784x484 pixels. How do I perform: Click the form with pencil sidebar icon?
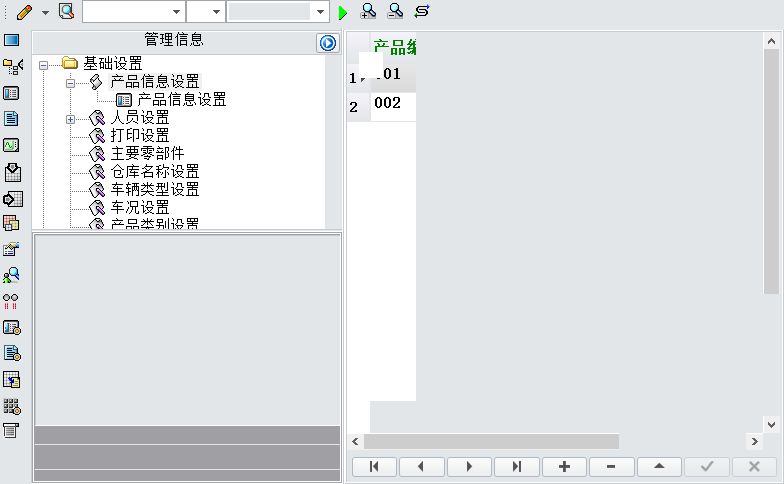[x=12, y=248]
